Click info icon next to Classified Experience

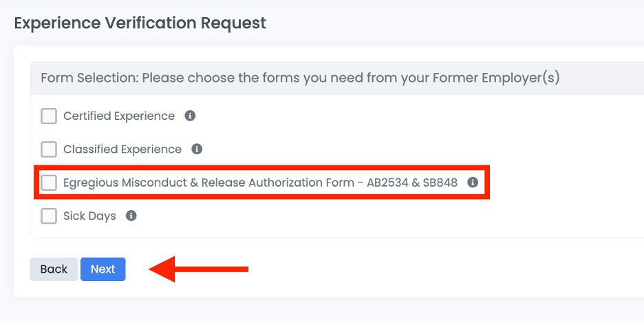(x=197, y=149)
